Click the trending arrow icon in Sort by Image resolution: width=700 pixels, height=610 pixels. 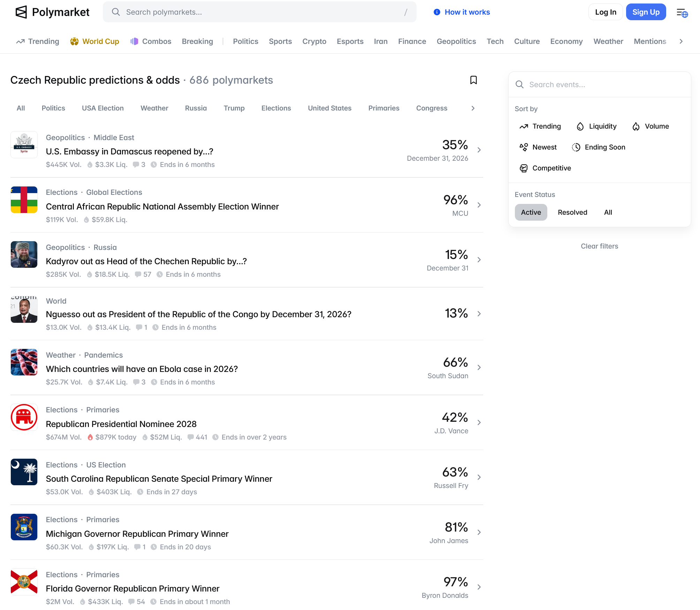point(524,127)
